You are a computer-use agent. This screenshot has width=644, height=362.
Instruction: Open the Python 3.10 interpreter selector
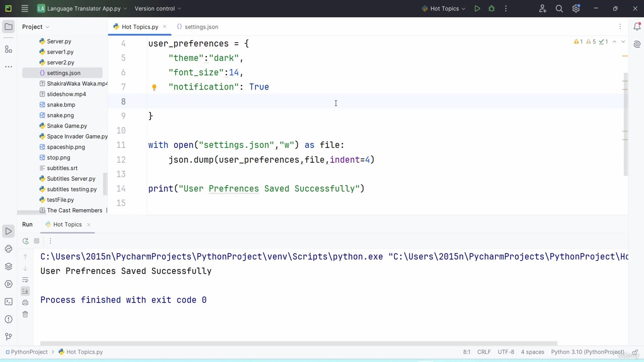point(588,352)
